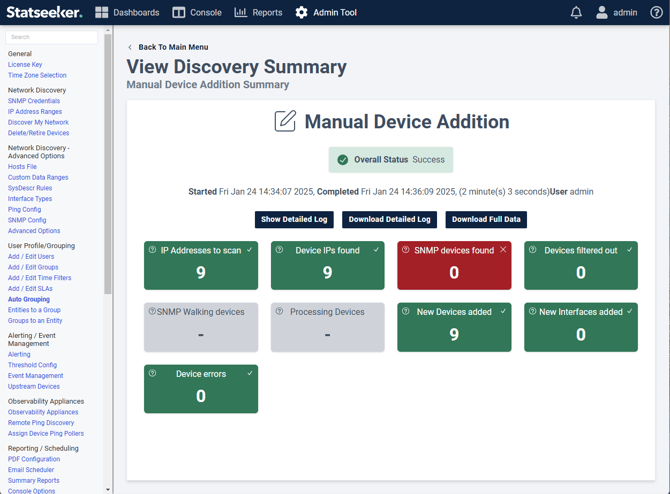Click Show Detailed Log button
This screenshot has height=494, width=670.
(x=294, y=219)
